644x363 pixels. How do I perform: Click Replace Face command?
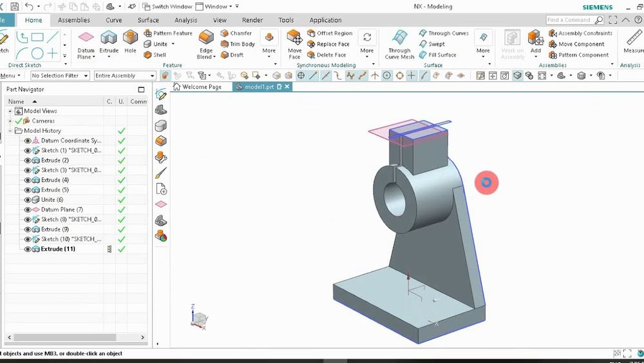[x=328, y=44]
